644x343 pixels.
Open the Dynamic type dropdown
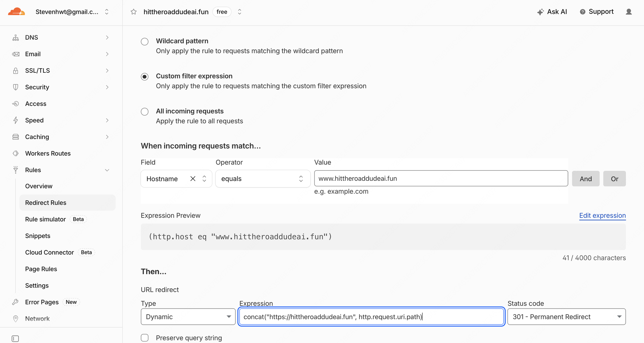[188, 317]
